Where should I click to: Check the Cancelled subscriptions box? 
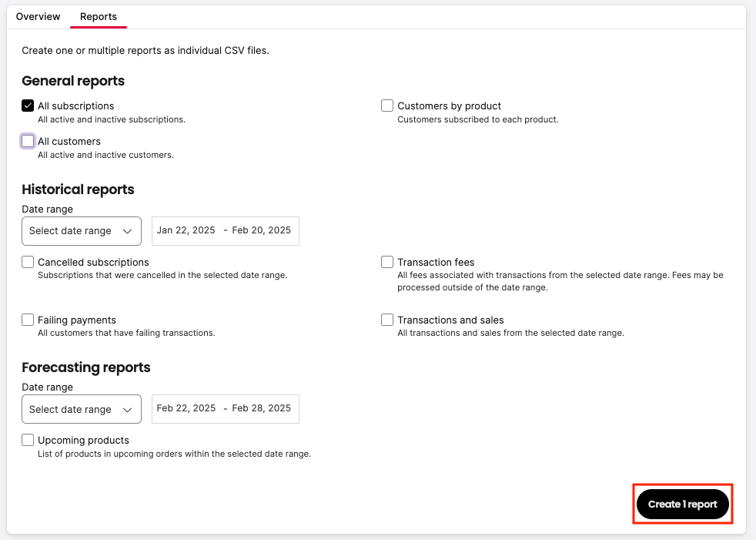click(28, 262)
